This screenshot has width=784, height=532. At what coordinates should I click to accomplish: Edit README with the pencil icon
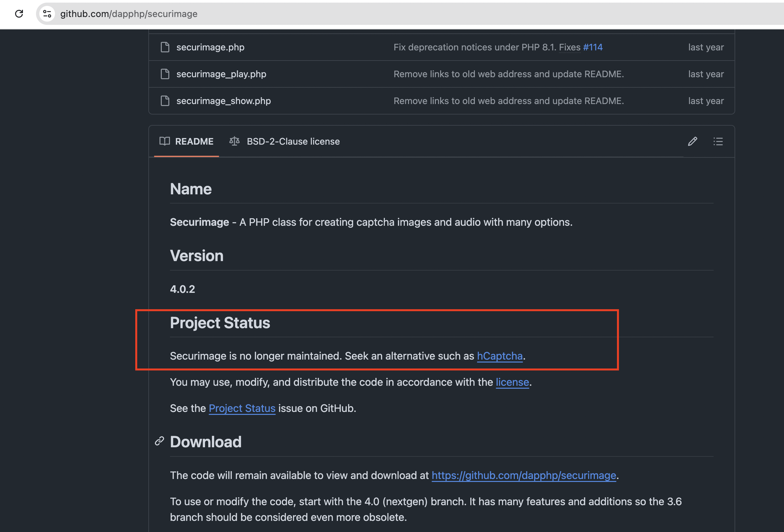click(x=693, y=141)
